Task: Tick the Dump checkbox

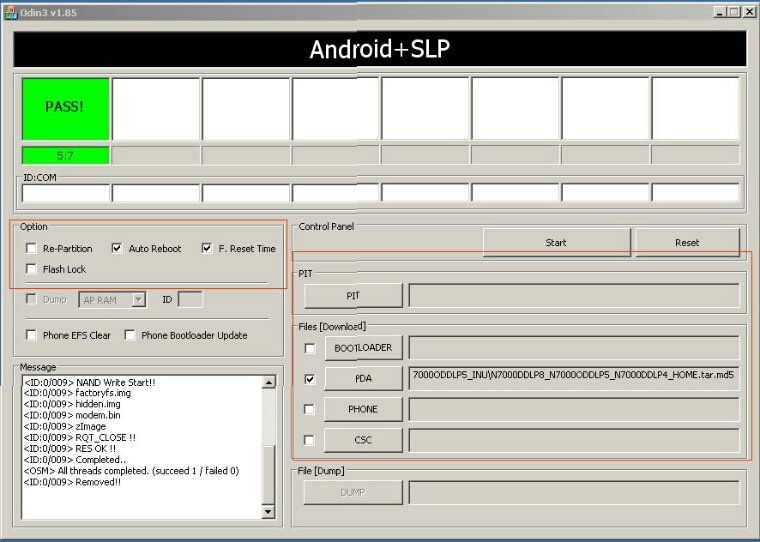Action: pos(32,299)
